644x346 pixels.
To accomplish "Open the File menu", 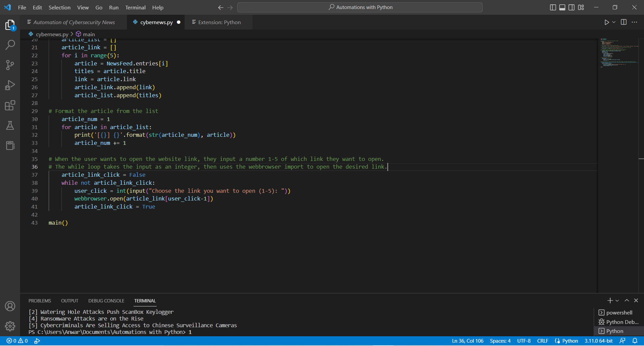I will pyautogui.click(x=22, y=7).
